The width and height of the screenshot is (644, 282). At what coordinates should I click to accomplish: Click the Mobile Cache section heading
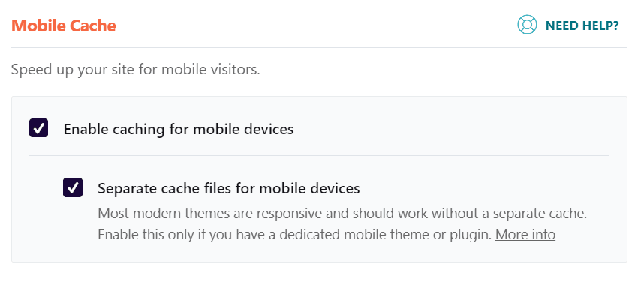64,25
